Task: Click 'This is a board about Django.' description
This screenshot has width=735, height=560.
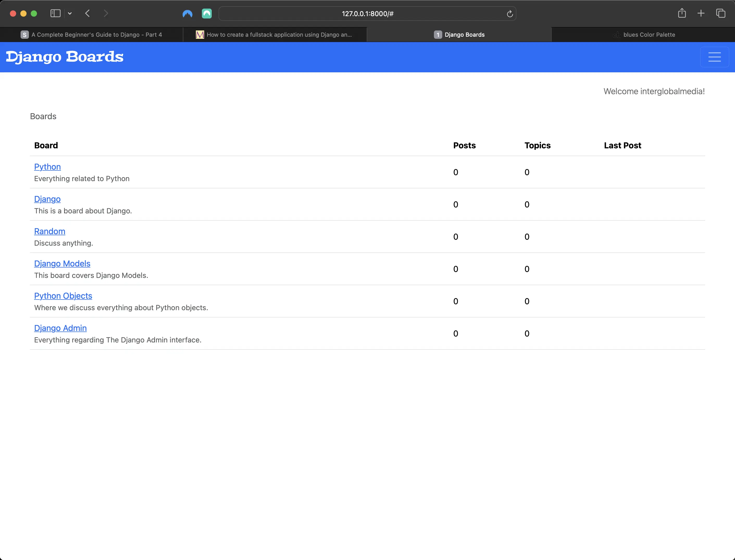Action: pyautogui.click(x=83, y=211)
